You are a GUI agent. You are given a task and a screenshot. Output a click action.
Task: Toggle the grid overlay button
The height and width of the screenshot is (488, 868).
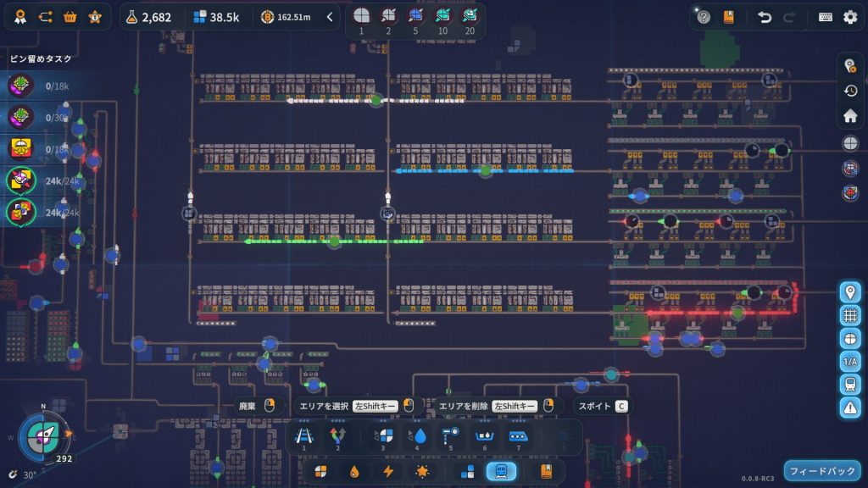850,315
